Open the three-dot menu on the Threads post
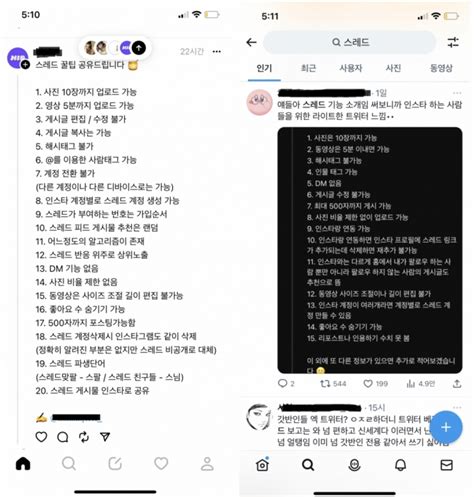 point(217,51)
